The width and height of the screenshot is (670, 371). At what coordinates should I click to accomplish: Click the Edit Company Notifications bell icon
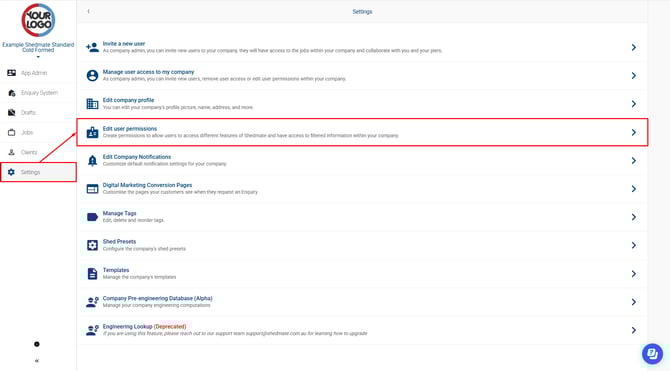click(x=92, y=160)
